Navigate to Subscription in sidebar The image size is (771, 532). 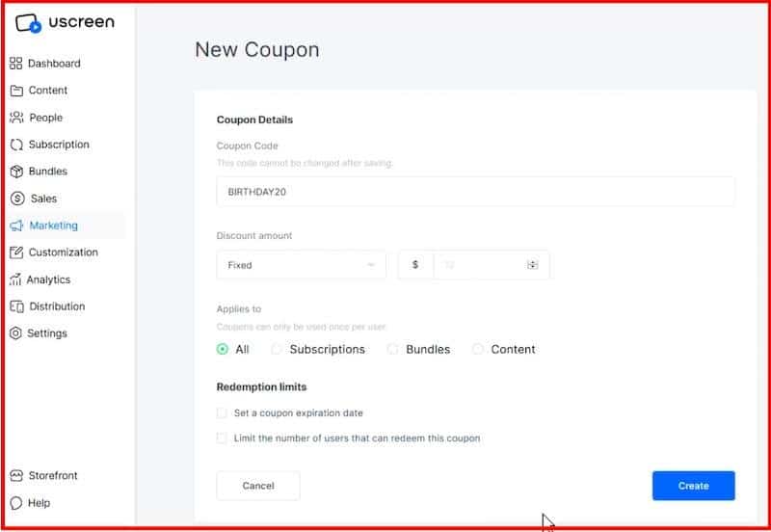pyautogui.click(x=59, y=145)
